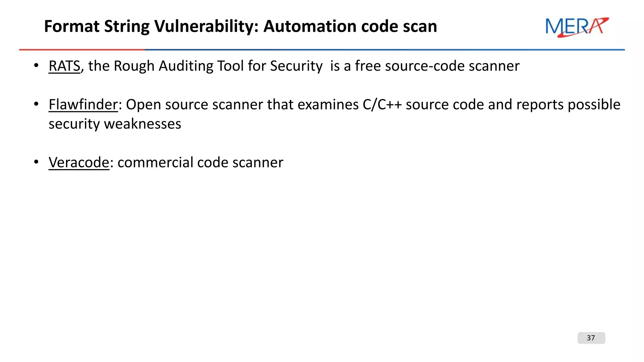
Task: Click the bullet point before Flawfinder
Action: 36,104
